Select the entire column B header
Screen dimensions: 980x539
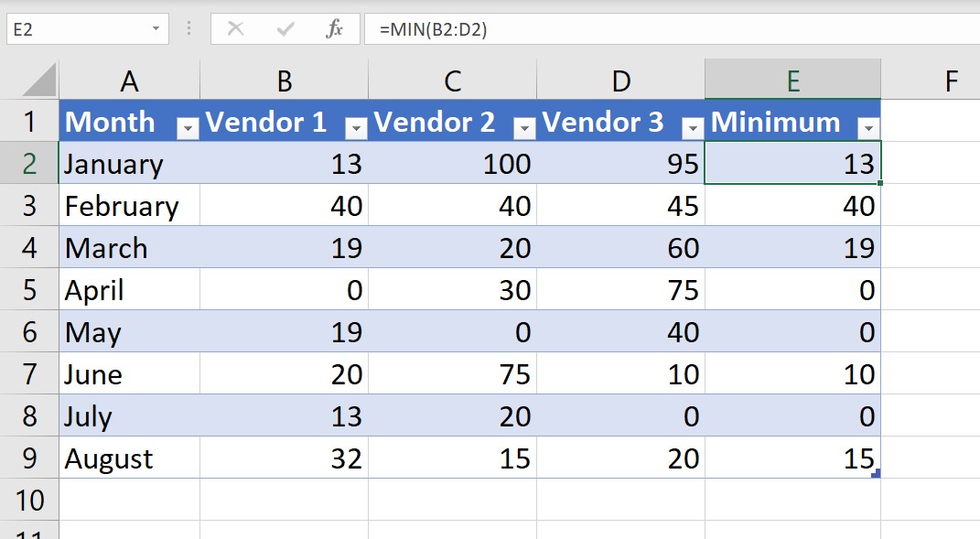pyautogui.click(x=283, y=79)
